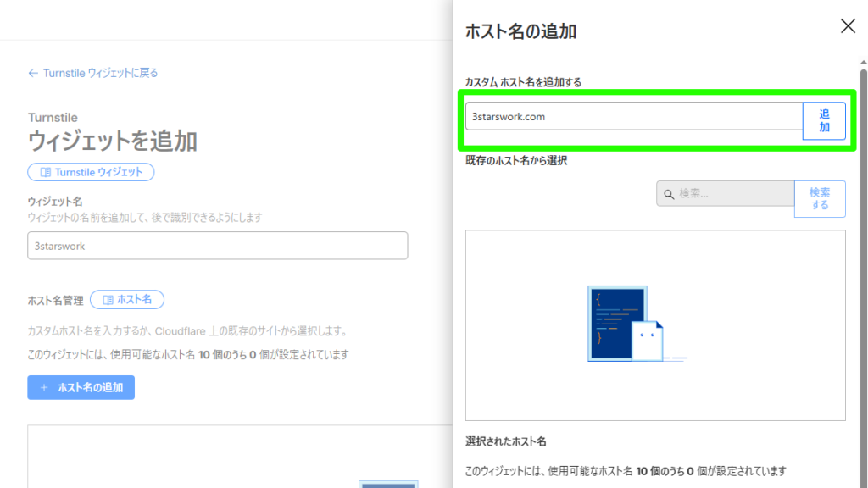Click the magnifier icon in the search box

[x=669, y=194]
